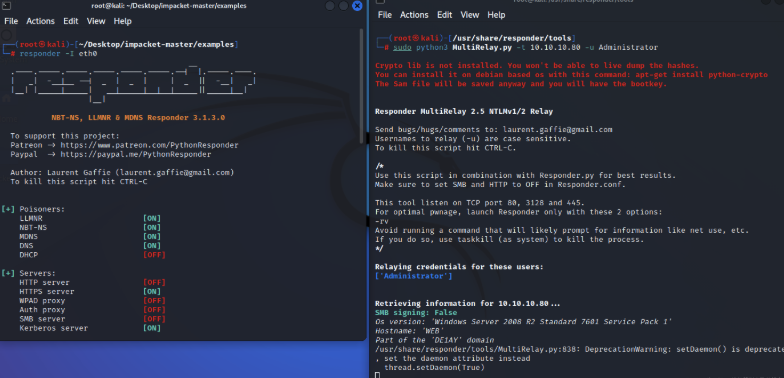Close the left terminal with blue X button
This screenshot has width=784, height=378.
coord(357,6)
